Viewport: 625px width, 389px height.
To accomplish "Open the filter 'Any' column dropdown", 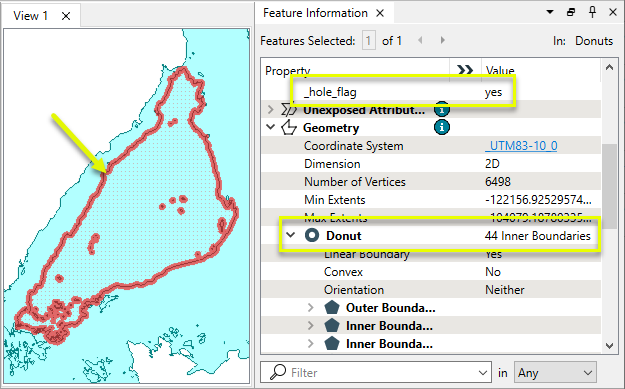I will 555,373.
